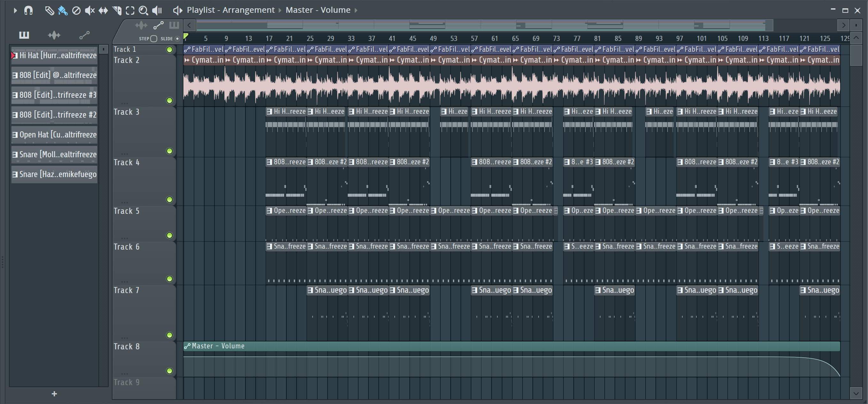Select Snare [Moll..ealtrifreeze pattern

coord(54,155)
